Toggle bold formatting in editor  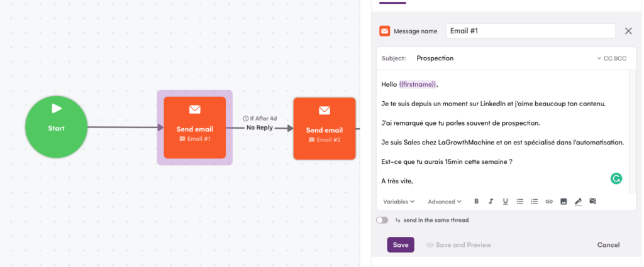(x=476, y=202)
